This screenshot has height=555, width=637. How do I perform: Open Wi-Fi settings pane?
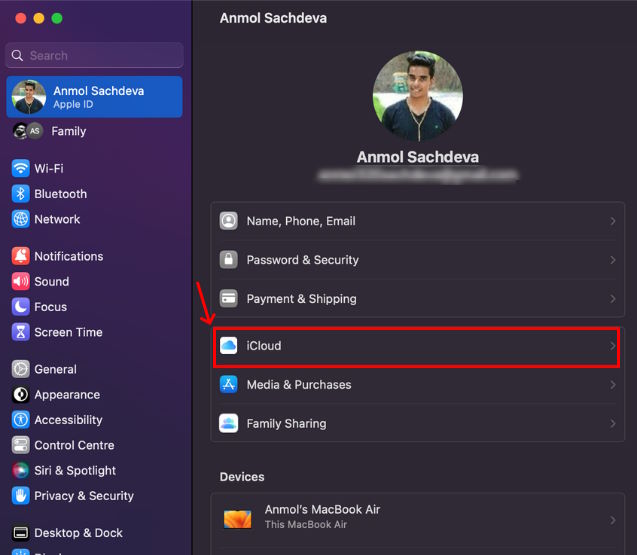(94, 168)
